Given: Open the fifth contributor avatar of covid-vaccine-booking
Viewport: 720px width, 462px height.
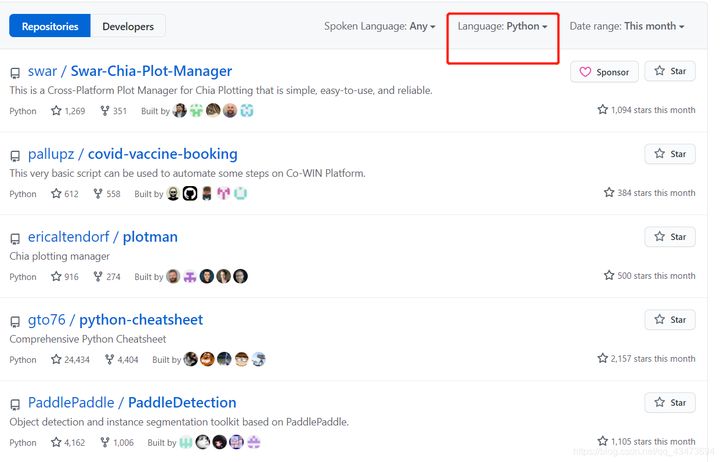Looking at the screenshot, I should click(x=240, y=193).
